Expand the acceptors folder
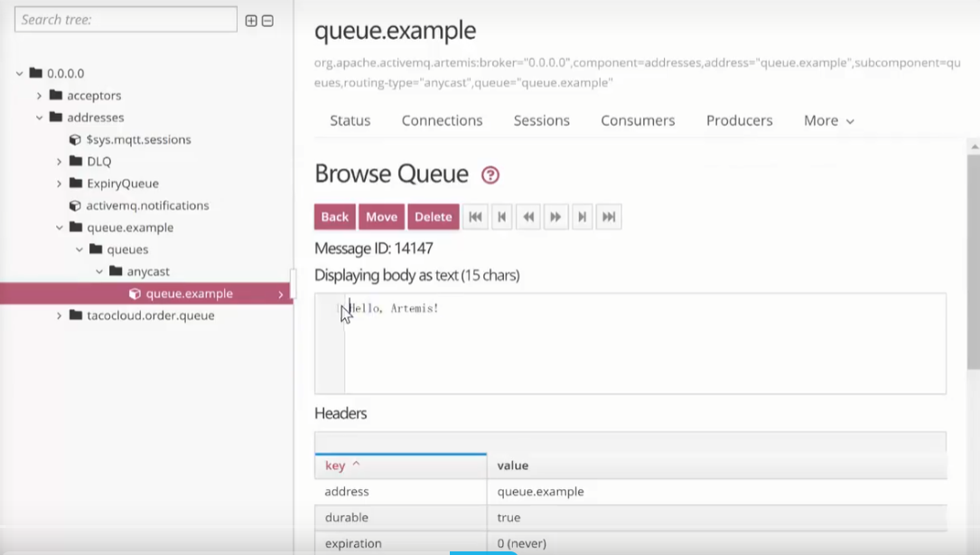 pos(39,96)
